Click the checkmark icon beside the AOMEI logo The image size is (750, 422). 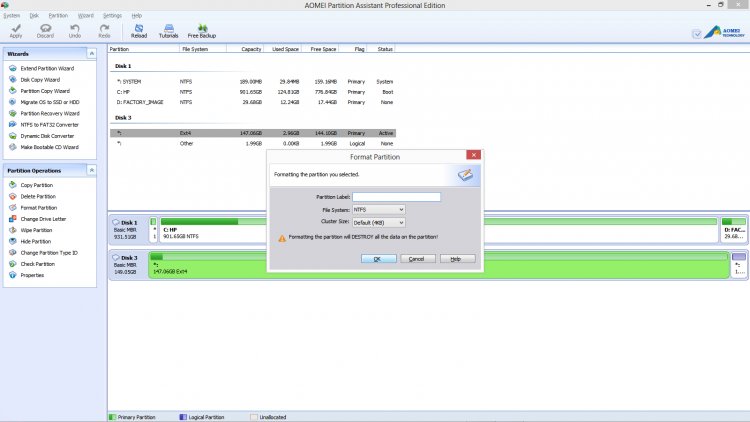(696, 33)
